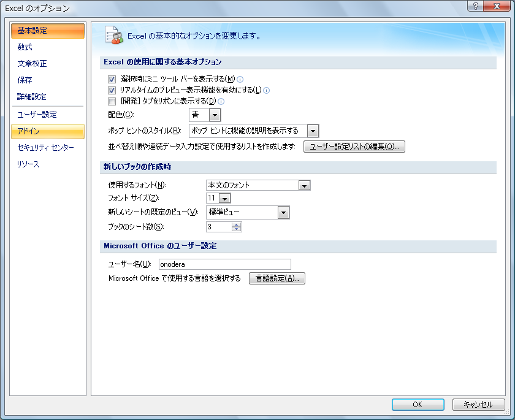
Task: Enable [開発] タブをリボンに表示する checkbox
Action: 112,101
